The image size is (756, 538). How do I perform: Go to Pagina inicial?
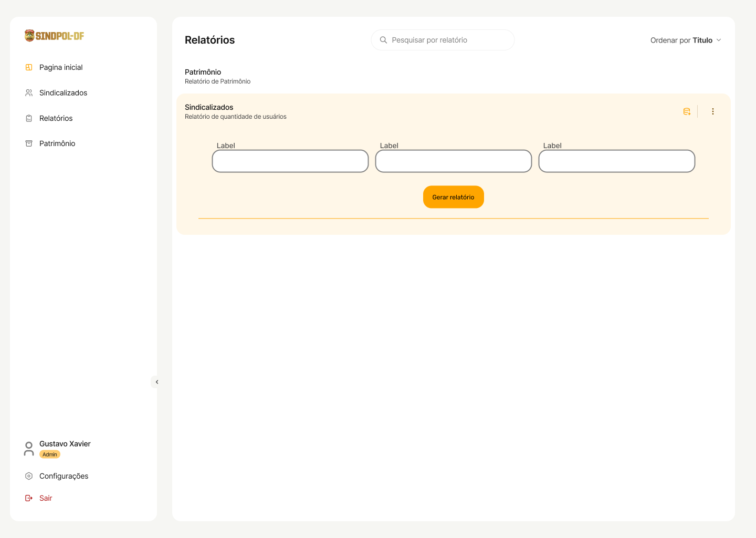[x=61, y=67]
